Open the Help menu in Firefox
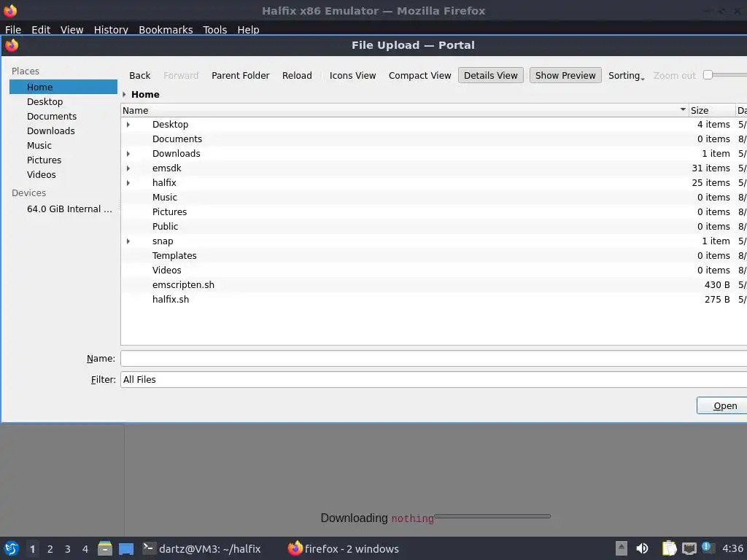747x560 pixels. point(248,29)
